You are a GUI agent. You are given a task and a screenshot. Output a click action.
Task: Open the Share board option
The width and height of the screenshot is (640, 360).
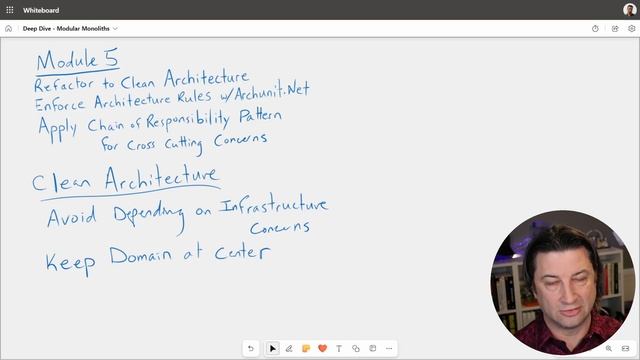click(615, 29)
